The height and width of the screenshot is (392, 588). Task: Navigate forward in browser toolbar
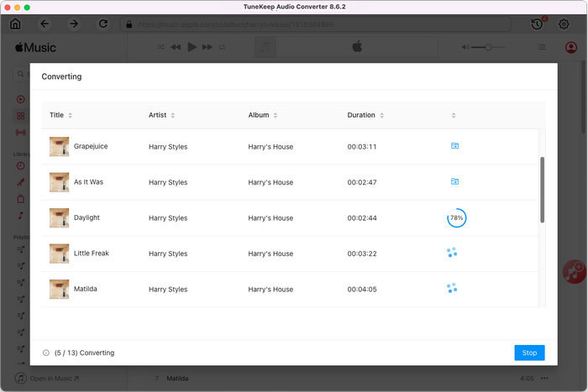74,24
